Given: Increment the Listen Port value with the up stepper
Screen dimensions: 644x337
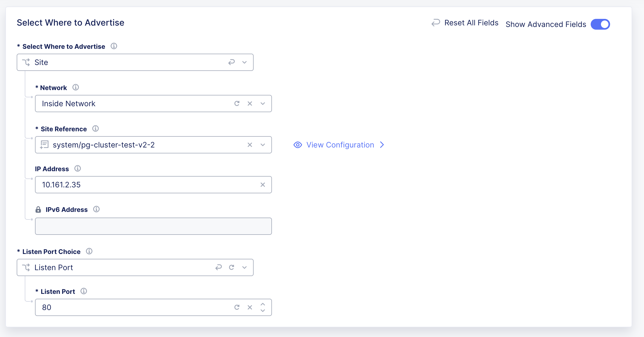Looking at the screenshot, I should pos(263,304).
